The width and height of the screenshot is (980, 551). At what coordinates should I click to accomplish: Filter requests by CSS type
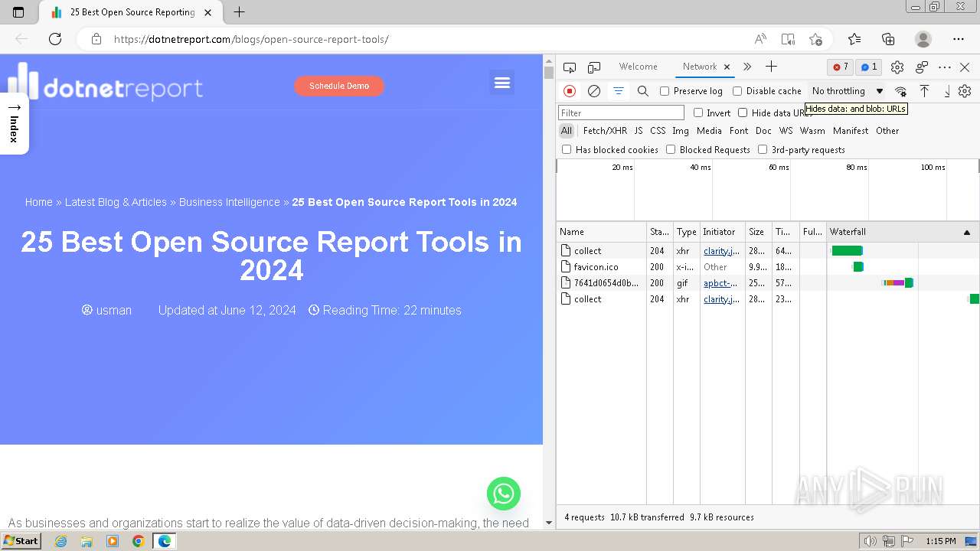pyautogui.click(x=658, y=131)
